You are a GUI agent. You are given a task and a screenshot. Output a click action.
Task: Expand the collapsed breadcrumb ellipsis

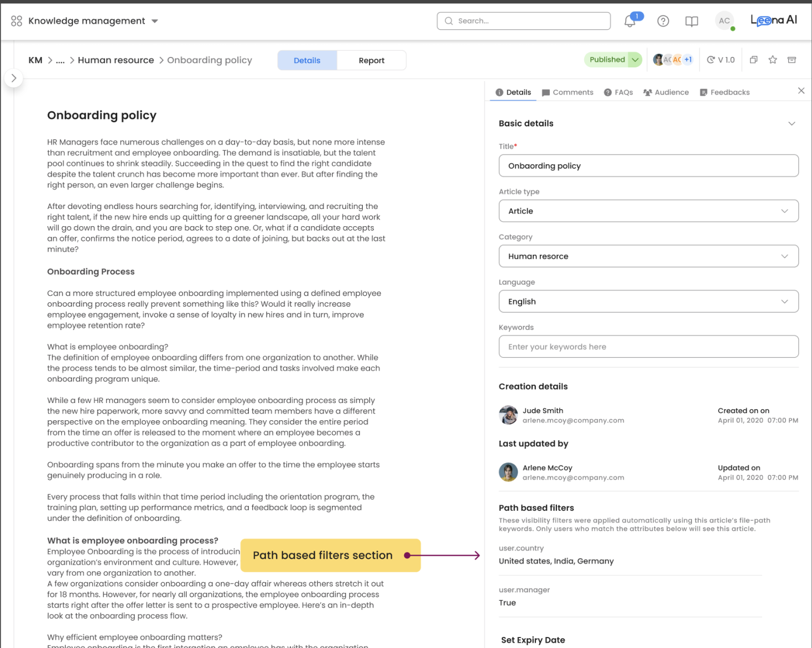(60, 60)
